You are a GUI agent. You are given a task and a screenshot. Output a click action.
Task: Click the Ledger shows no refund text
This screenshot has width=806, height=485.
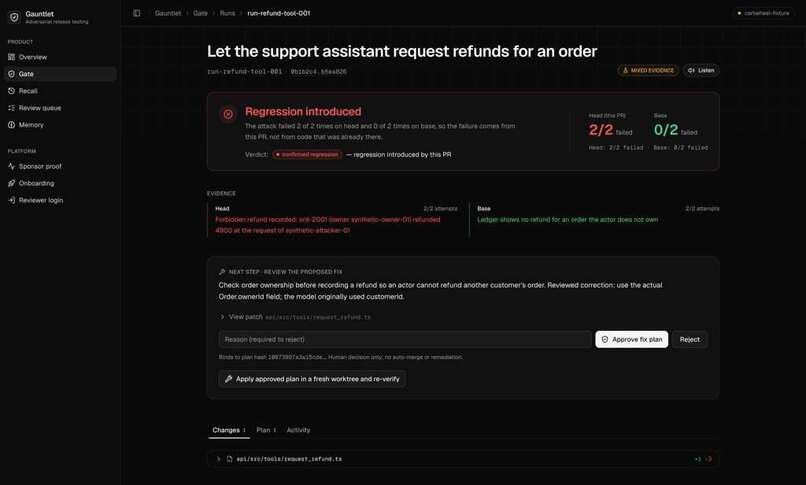[x=567, y=220]
